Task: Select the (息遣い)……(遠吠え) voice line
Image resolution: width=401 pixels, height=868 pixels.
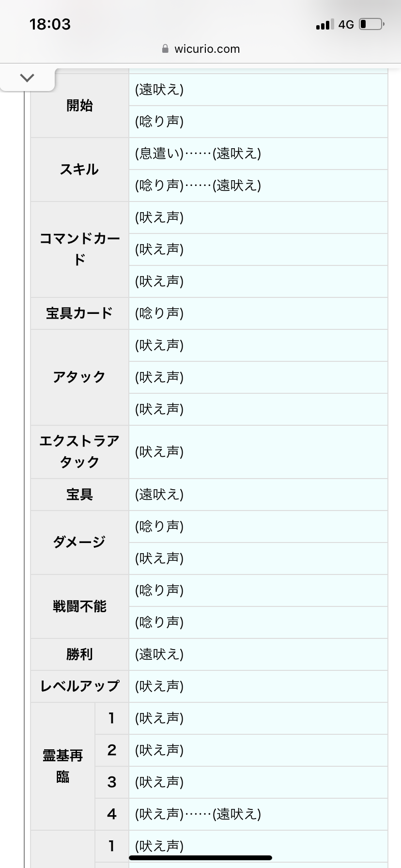Action: (x=198, y=154)
